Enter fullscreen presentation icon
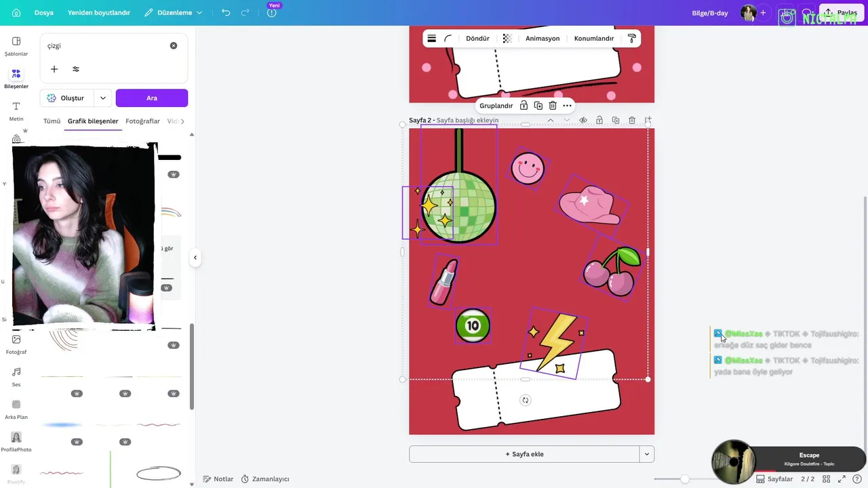Image resolution: width=868 pixels, height=488 pixels. (842, 479)
